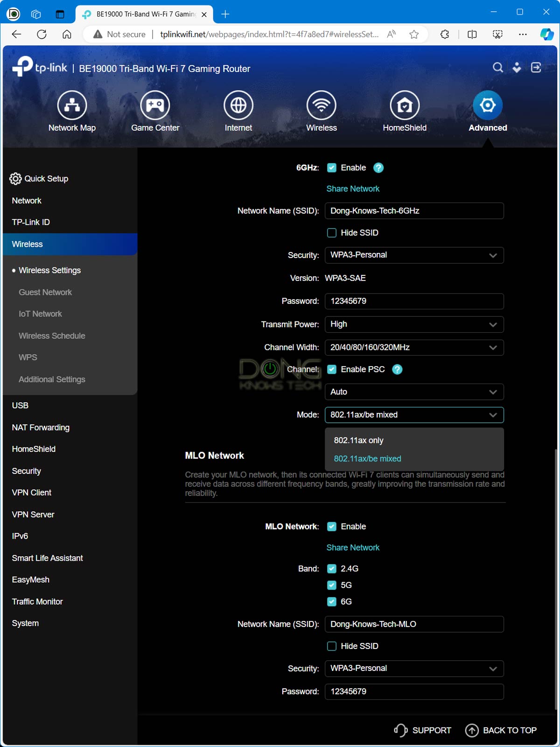
Task: Open the Copilot sidebar icon
Action: tap(546, 34)
